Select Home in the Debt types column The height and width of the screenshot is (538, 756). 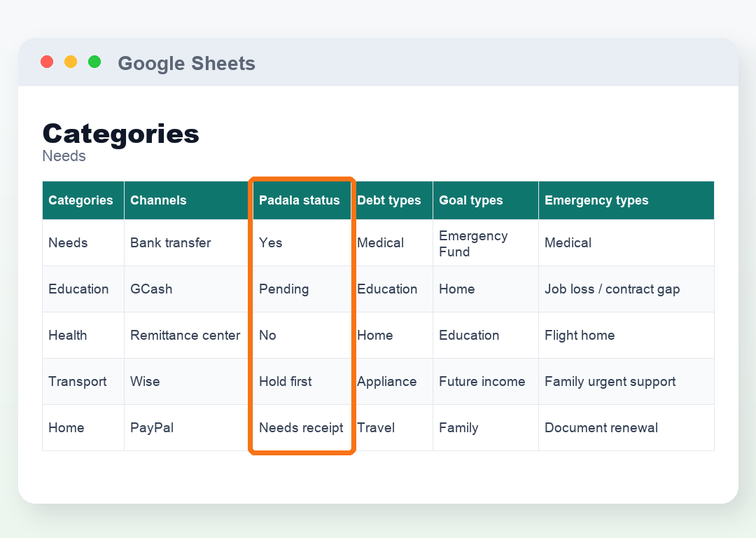tap(392, 336)
